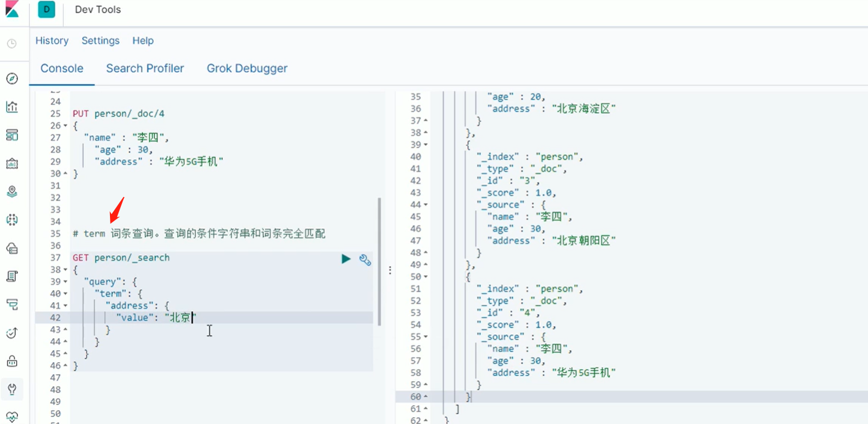Click response "address" : "华为5G手机" at line 58
Screen dimensions: 868x424
pyautogui.click(x=552, y=373)
